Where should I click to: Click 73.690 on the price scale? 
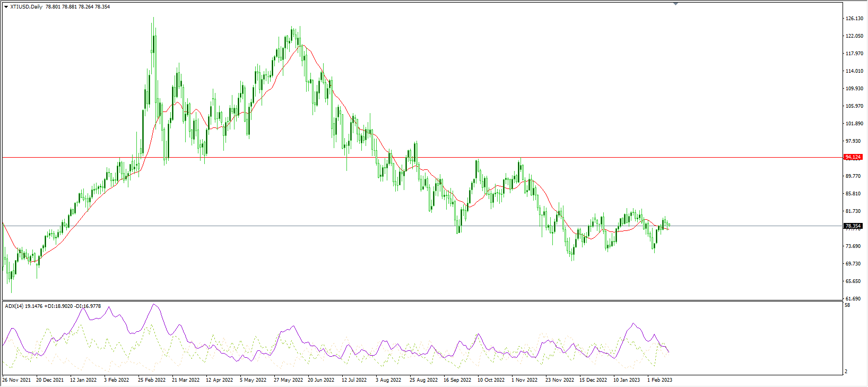point(854,246)
